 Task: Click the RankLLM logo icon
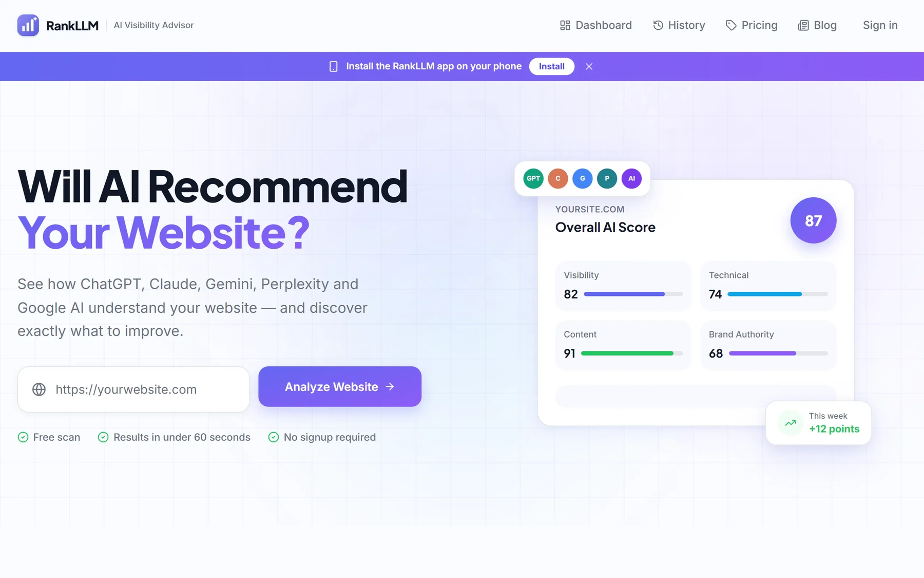pos(28,25)
